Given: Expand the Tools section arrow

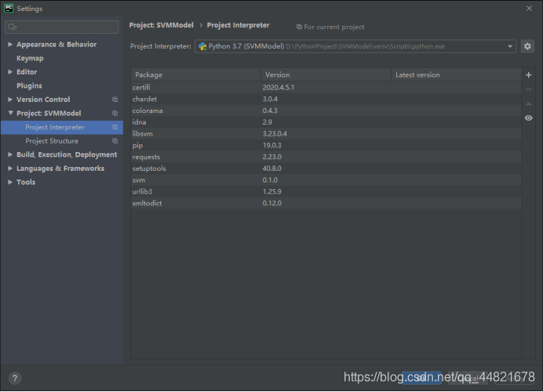Looking at the screenshot, I should [x=10, y=182].
